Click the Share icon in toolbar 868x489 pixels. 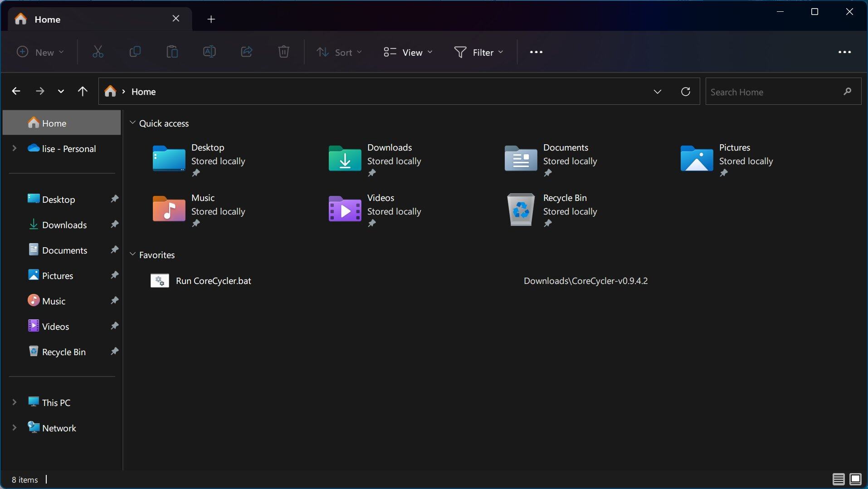tap(247, 52)
